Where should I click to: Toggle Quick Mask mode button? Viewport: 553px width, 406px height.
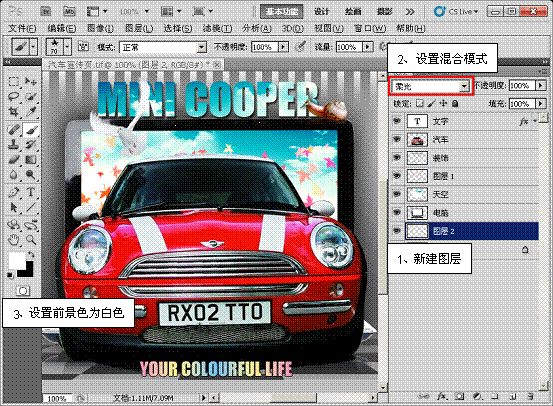pyautogui.click(x=23, y=291)
